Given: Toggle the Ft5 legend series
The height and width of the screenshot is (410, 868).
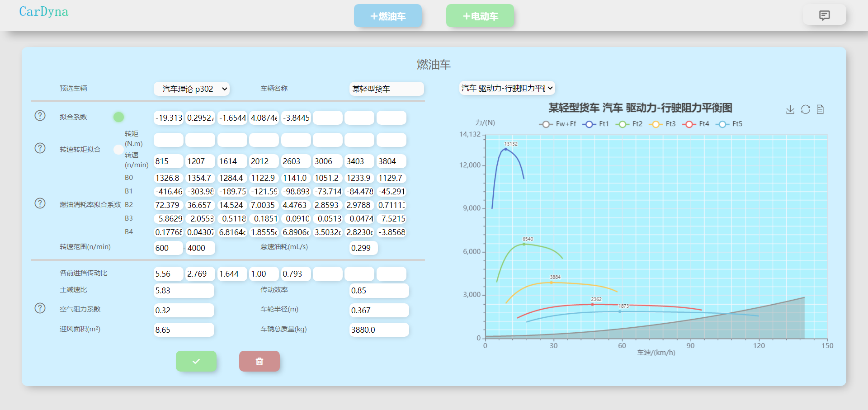Looking at the screenshot, I should [x=729, y=124].
